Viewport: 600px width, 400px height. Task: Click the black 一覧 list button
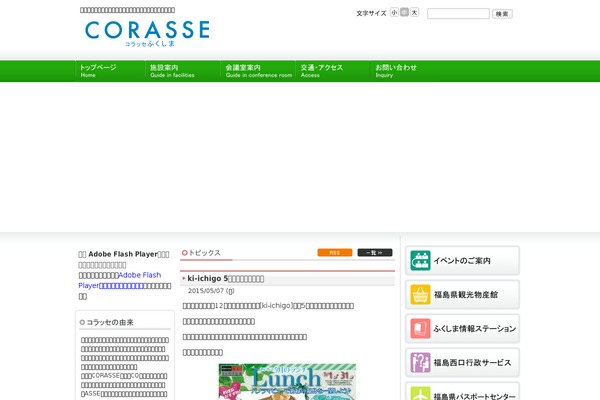coord(375,253)
